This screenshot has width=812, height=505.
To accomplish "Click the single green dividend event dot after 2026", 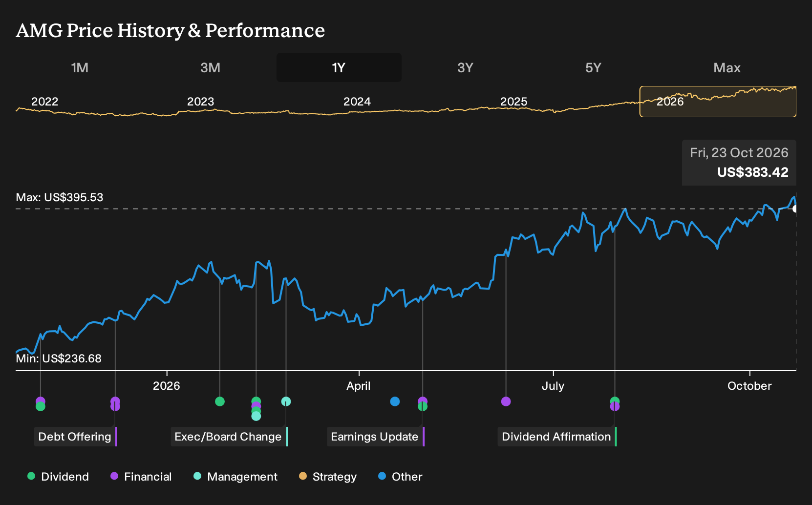I will pos(220,401).
